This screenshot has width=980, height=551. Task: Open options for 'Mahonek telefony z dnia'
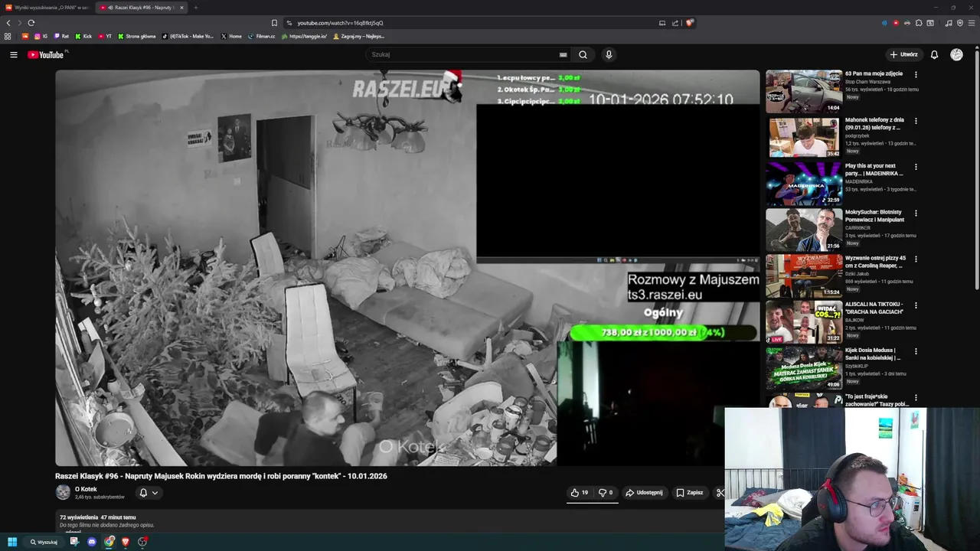[916, 121]
